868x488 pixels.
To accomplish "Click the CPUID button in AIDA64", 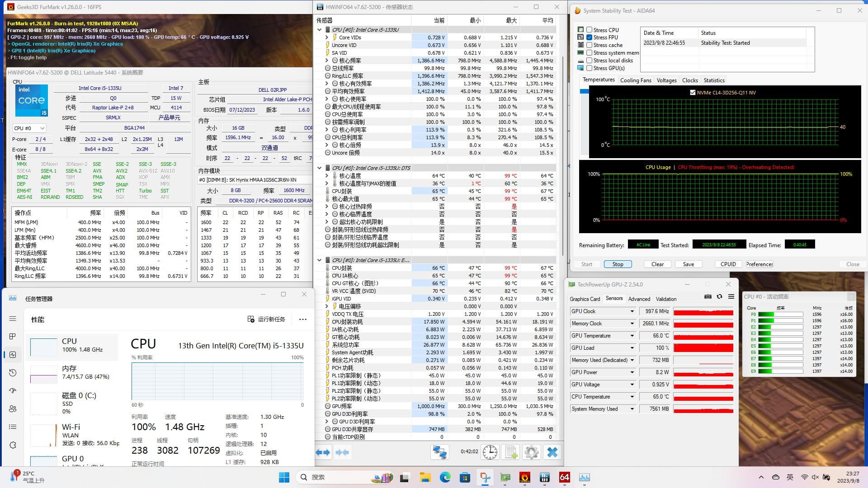I will (728, 264).
